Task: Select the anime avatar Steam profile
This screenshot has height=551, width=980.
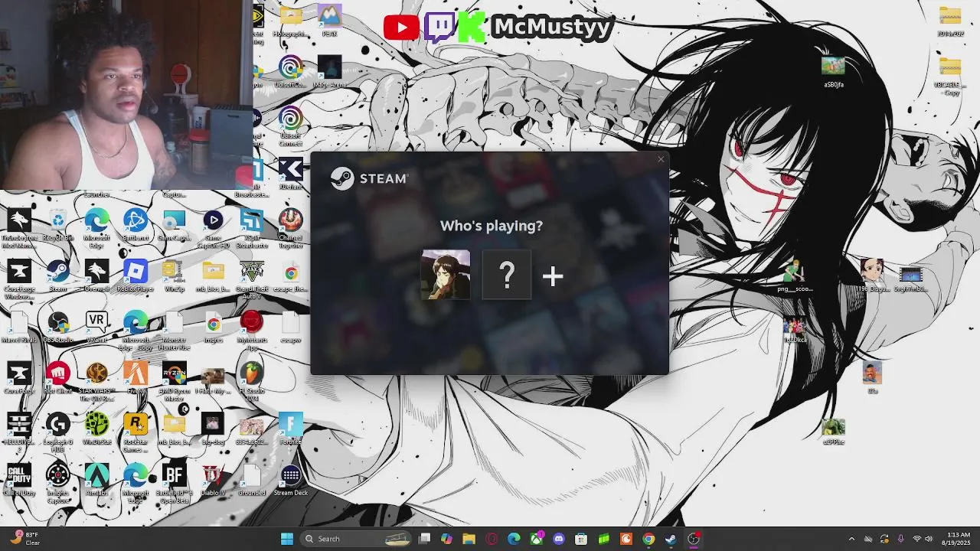Action: [x=446, y=274]
